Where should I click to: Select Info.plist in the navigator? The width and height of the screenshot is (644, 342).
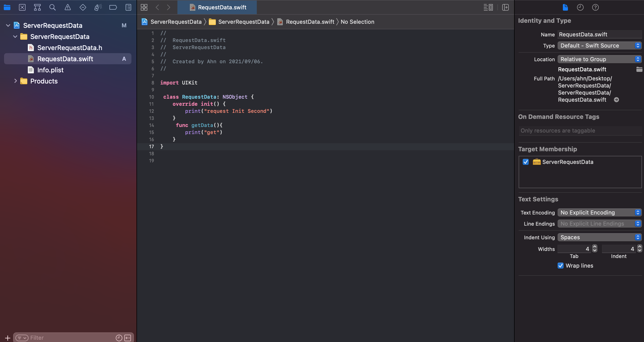click(x=50, y=70)
